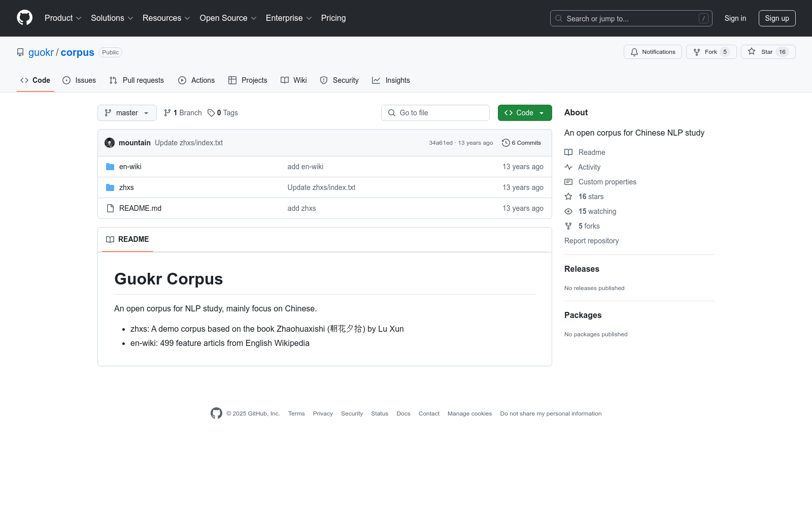Viewport: 812px width, 508px height.
Task: Star the corpus repository
Action: pos(768,52)
